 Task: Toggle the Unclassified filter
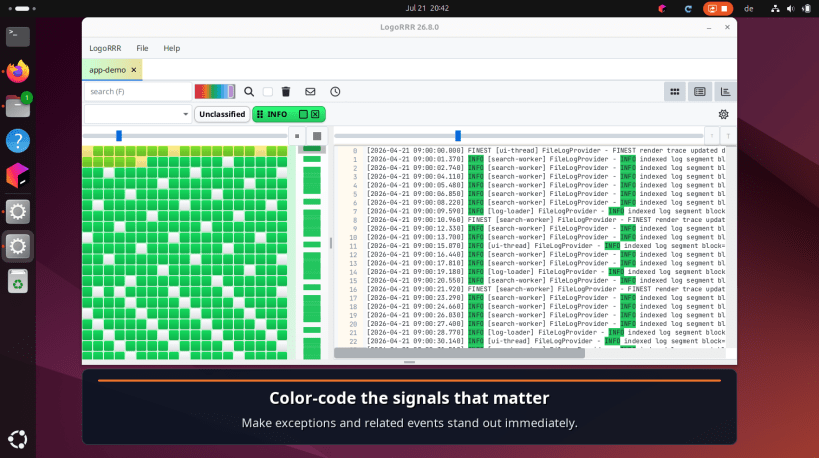pos(222,114)
